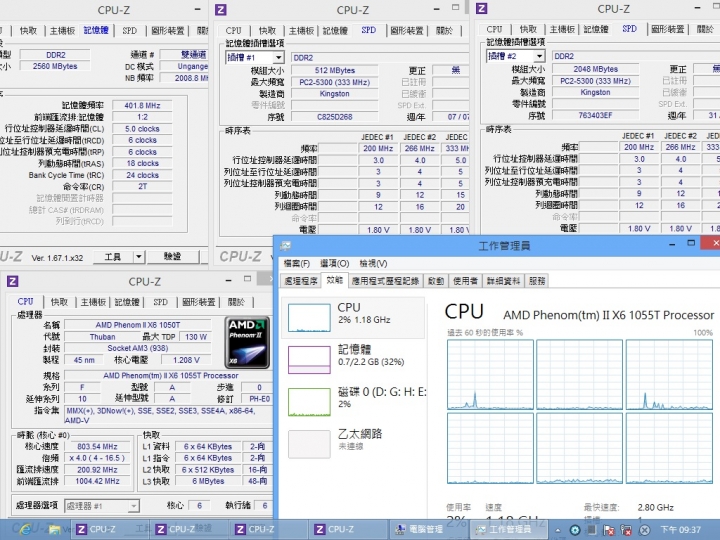
Task: Open 服務 tab in Task Manager
Action: click(x=537, y=281)
